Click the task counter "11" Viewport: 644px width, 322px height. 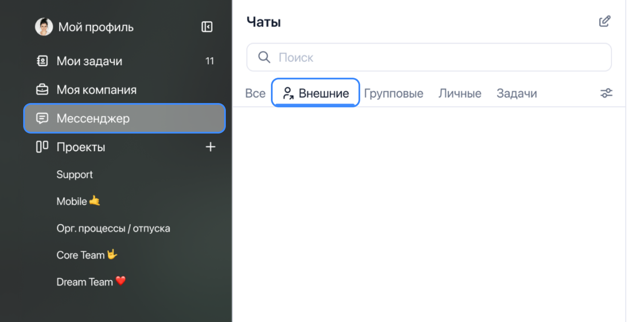coord(210,61)
